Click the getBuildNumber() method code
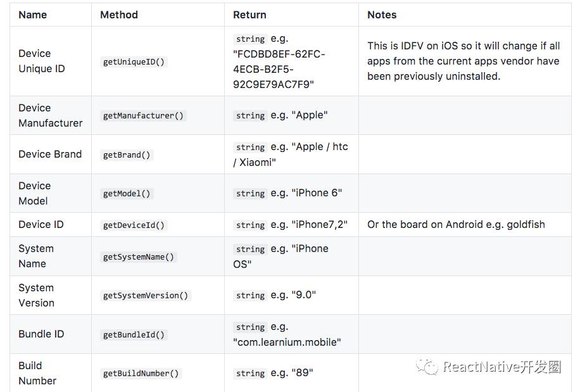Screen dimensions: 580x392 pyautogui.click(x=141, y=374)
